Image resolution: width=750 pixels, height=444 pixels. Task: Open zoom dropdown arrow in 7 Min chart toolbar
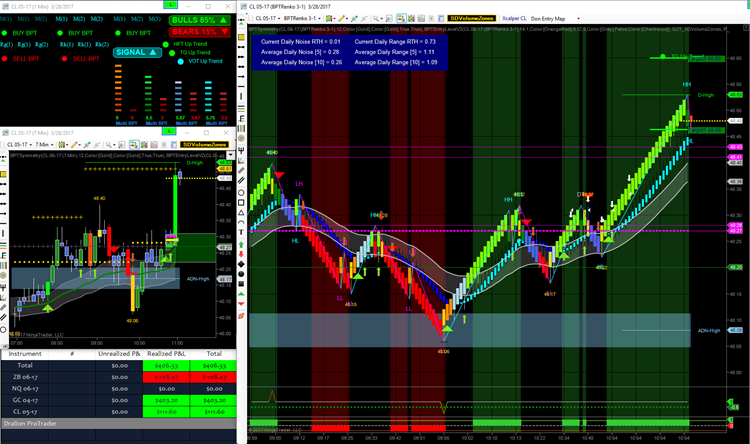point(115,144)
